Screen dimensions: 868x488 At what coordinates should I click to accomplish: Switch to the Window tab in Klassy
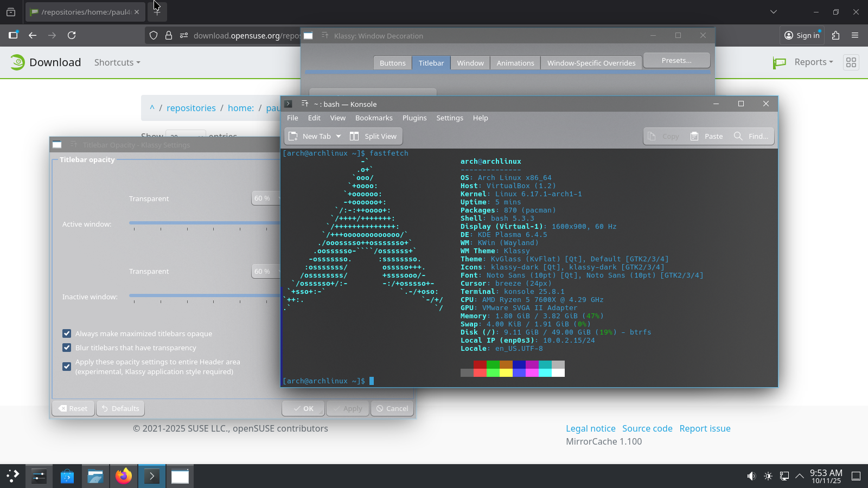pos(470,63)
